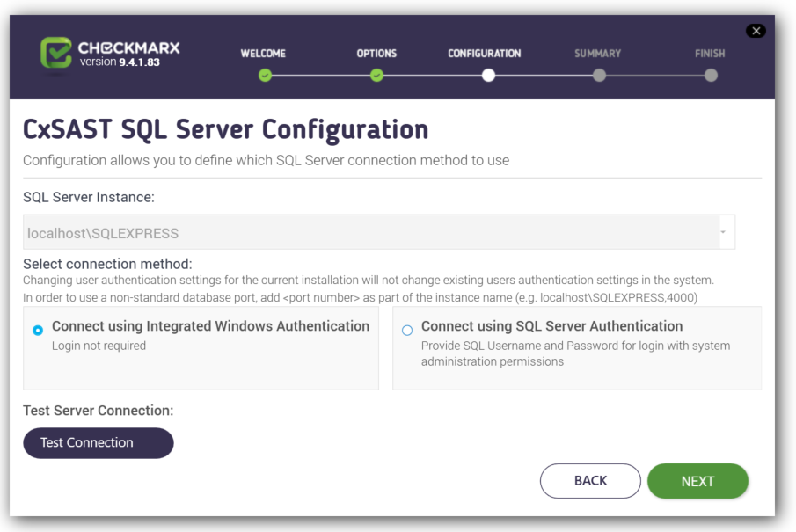The image size is (796, 532).
Task: Click the 'CxSAST SQL Server Configuration' heading
Action: [x=226, y=129]
